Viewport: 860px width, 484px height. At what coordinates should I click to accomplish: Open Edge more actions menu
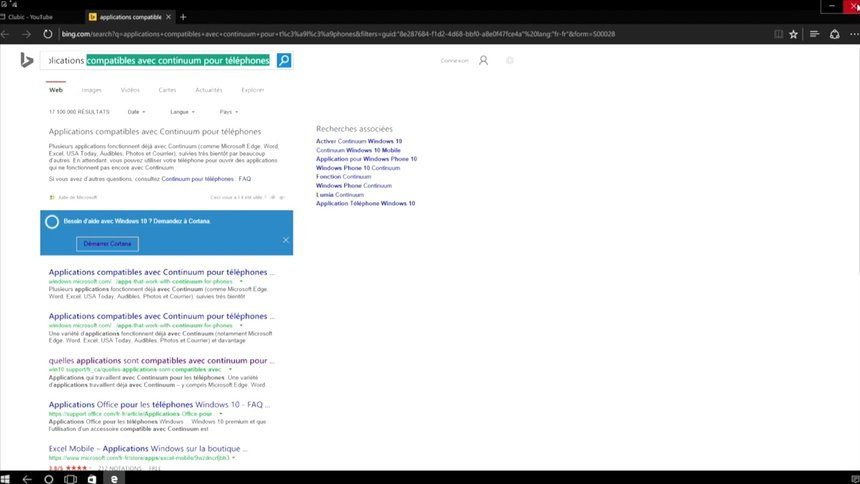pyautogui.click(x=854, y=34)
